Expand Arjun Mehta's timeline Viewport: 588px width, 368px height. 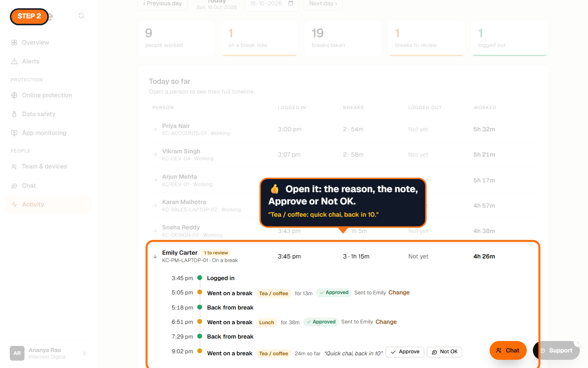(x=343, y=180)
